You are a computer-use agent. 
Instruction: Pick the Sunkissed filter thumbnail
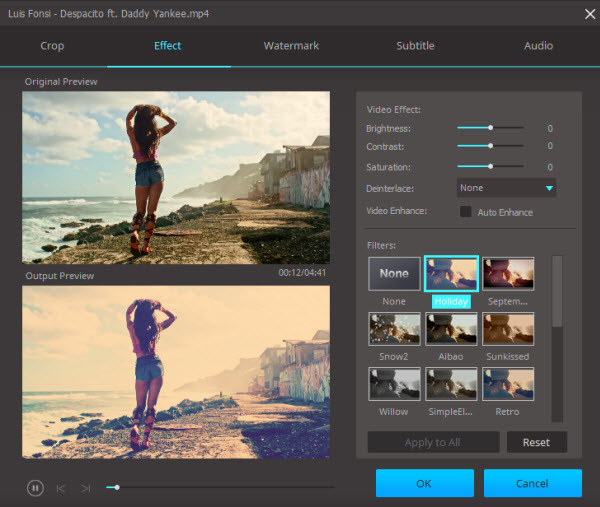508,329
